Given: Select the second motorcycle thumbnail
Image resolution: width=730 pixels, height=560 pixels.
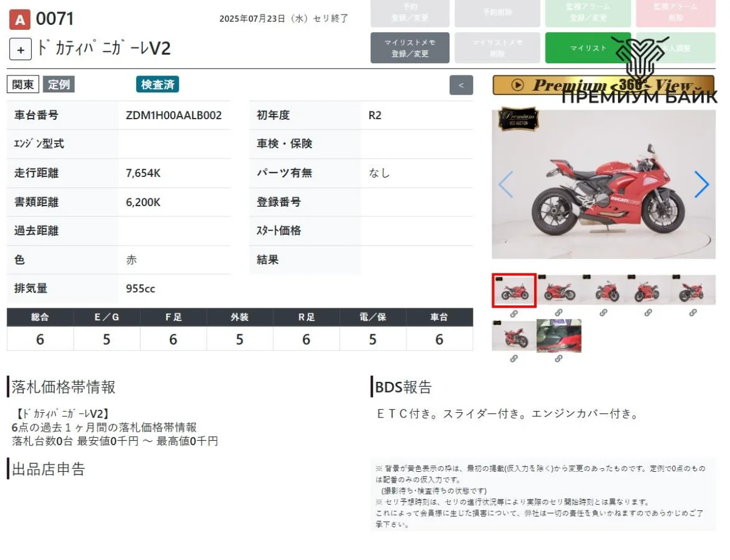Looking at the screenshot, I should [559, 290].
